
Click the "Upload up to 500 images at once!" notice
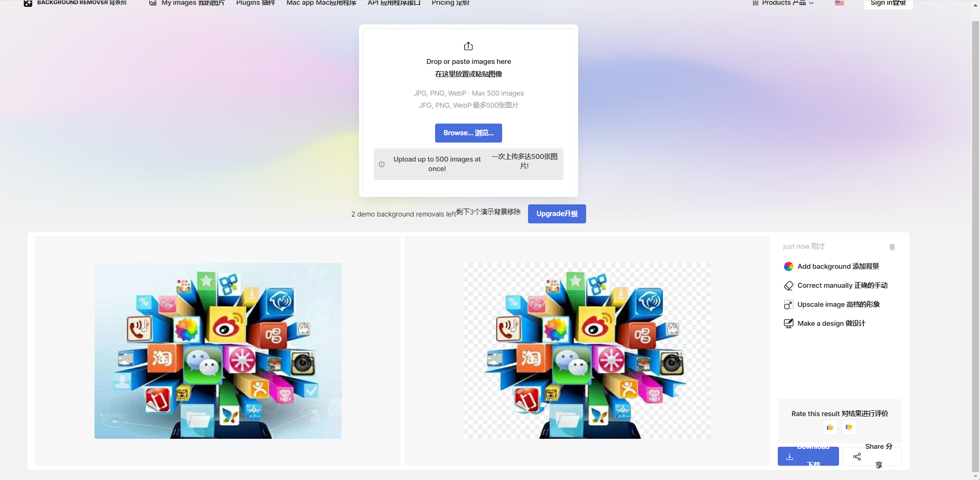[x=437, y=164]
